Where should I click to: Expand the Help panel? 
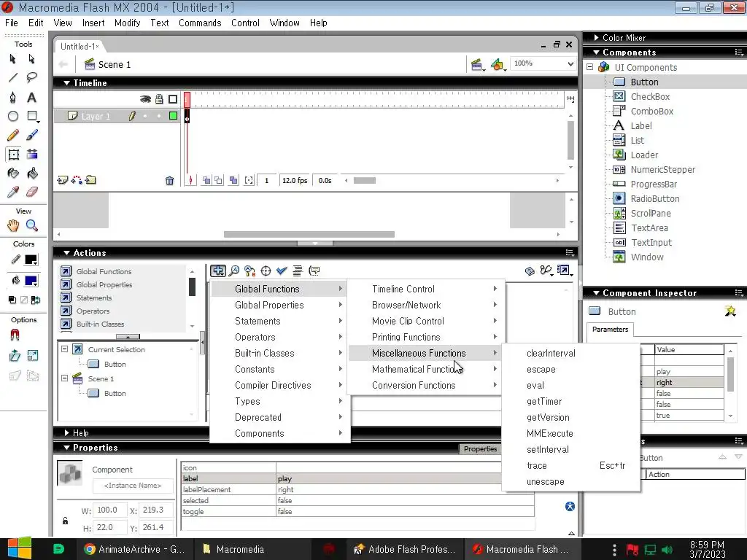tap(67, 433)
